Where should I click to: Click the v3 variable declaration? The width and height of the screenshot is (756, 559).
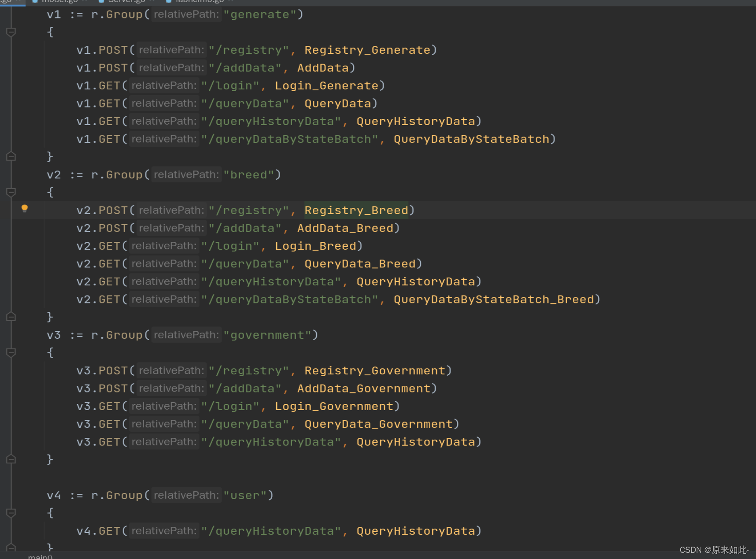(x=54, y=335)
